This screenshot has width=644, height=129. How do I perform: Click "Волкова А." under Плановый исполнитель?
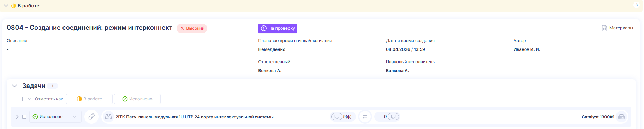click(x=397, y=71)
